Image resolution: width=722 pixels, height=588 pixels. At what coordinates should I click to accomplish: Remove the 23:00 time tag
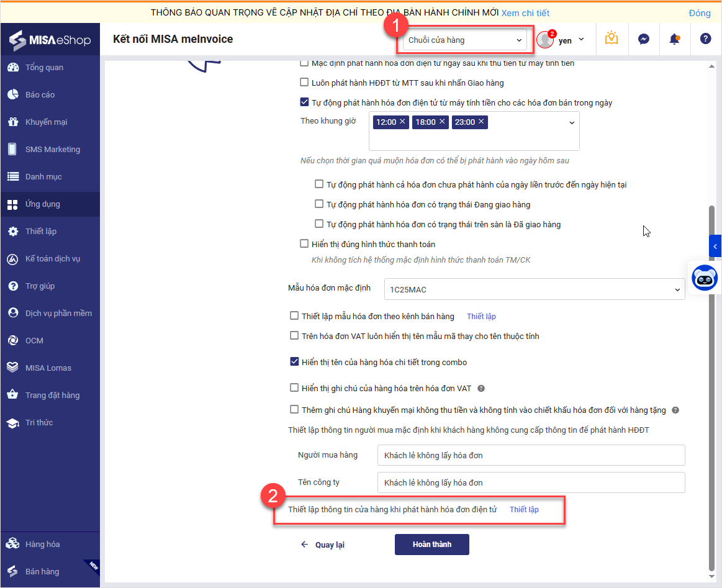pos(481,121)
